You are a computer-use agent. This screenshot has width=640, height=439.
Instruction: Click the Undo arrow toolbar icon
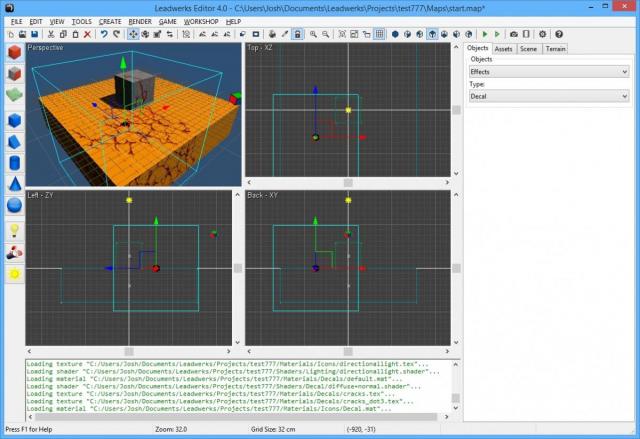click(x=103, y=33)
